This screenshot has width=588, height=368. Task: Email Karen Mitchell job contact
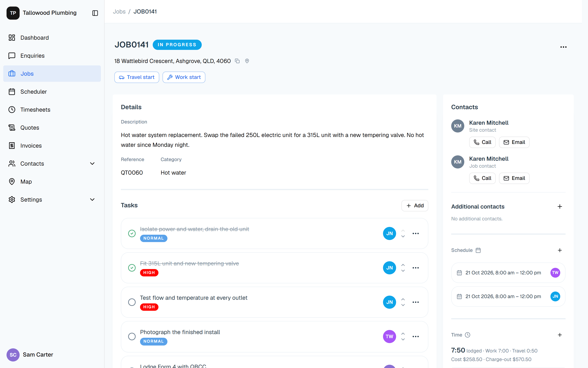coord(514,178)
